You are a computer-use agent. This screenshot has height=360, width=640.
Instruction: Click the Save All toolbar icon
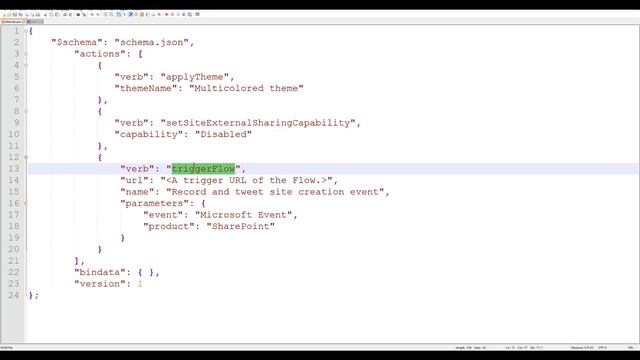pos(20,14)
